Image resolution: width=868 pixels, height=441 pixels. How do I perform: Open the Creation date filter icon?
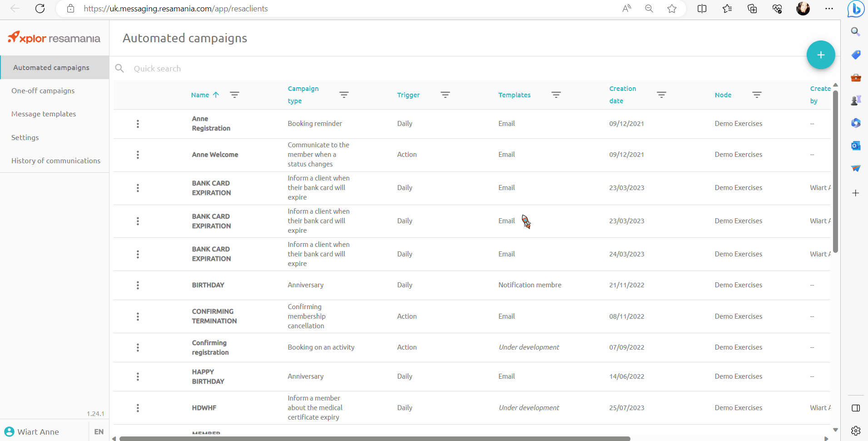click(661, 95)
